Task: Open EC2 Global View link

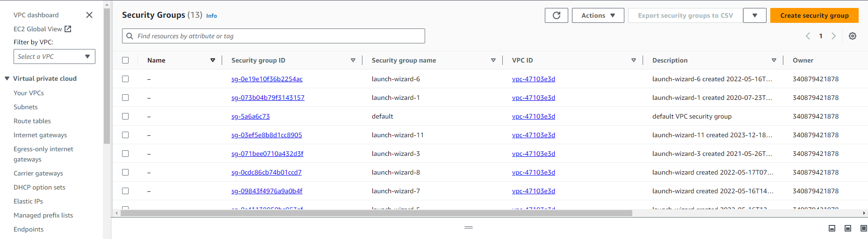Action: [x=38, y=29]
